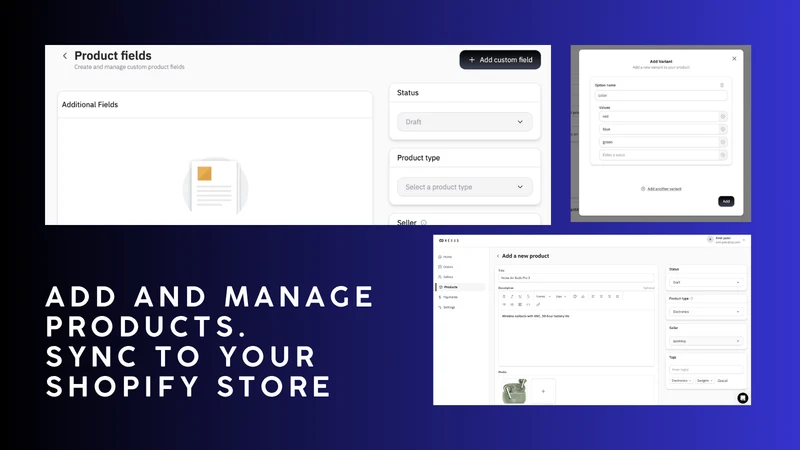Screen dimensions: 800x450
Task: Open the chat widget icon
Action: (x=743, y=398)
